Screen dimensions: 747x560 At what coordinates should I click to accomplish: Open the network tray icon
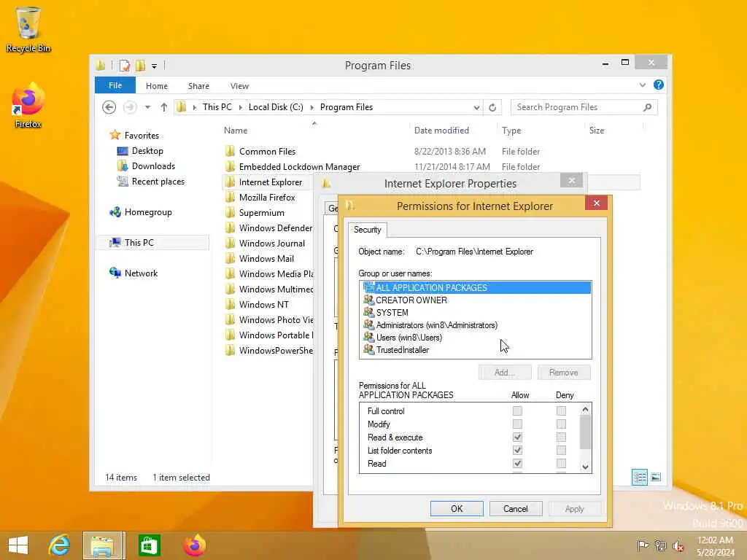[x=660, y=545]
